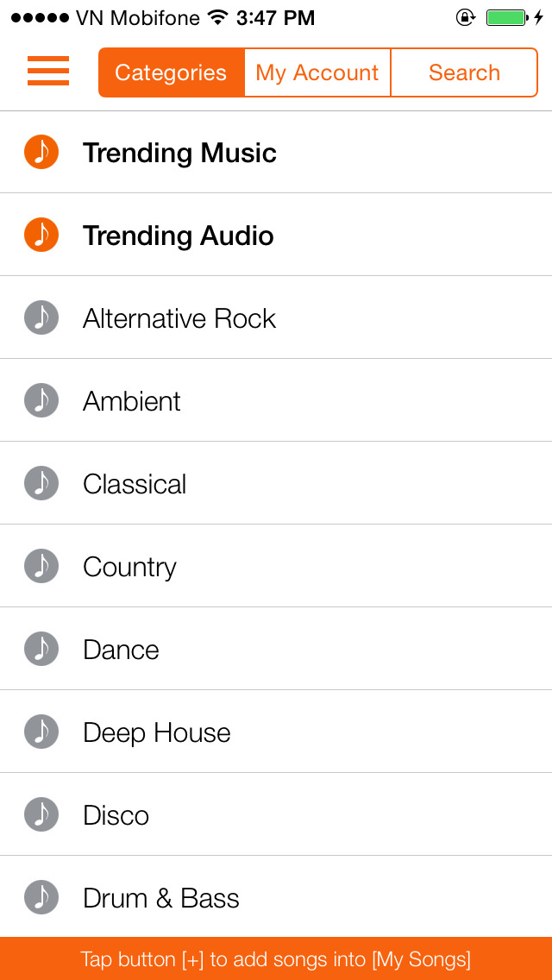Tap the battery indicator in status bar

(507, 17)
